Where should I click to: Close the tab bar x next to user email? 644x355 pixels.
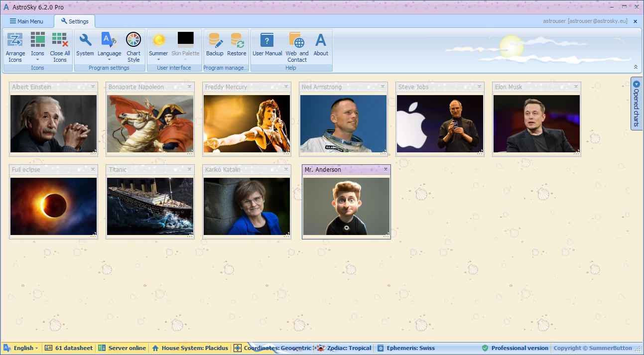(635, 21)
